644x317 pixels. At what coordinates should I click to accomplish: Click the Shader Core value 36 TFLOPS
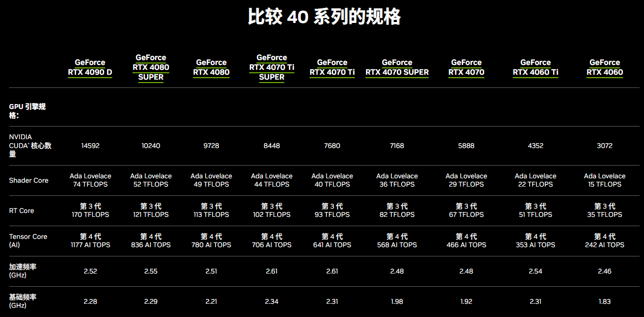pos(397,184)
